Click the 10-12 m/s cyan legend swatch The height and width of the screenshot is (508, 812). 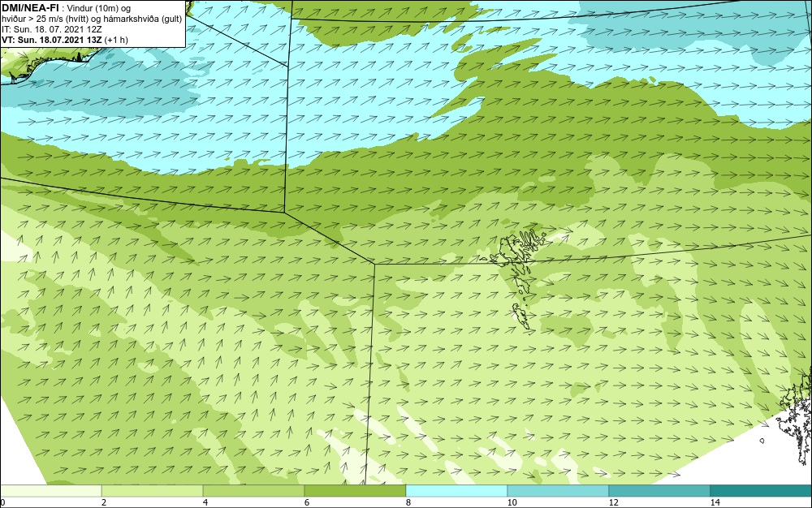558,491
